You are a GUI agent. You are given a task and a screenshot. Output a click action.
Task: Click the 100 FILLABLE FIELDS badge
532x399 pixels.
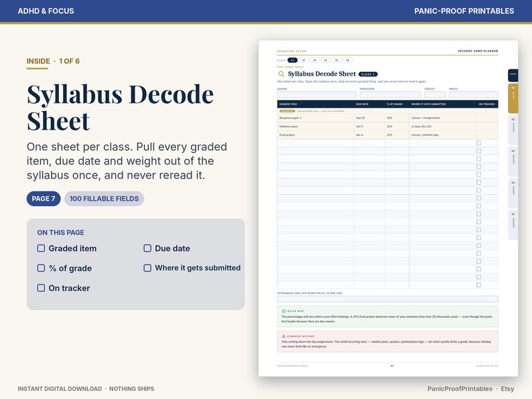[x=104, y=199]
